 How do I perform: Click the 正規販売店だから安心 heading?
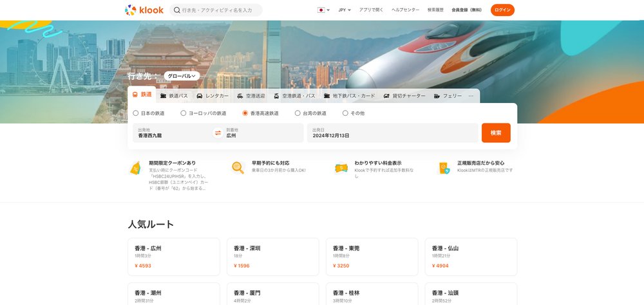[481, 163]
